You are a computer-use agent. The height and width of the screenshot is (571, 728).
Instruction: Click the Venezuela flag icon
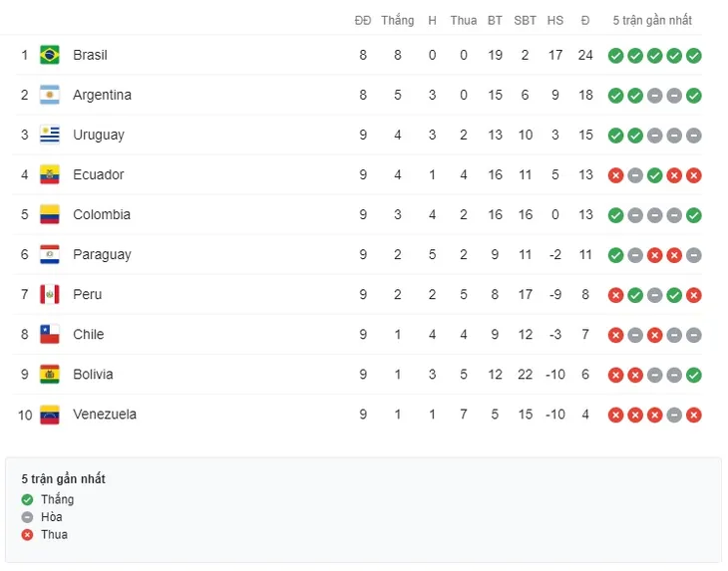pyautogui.click(x=50, y=415)
